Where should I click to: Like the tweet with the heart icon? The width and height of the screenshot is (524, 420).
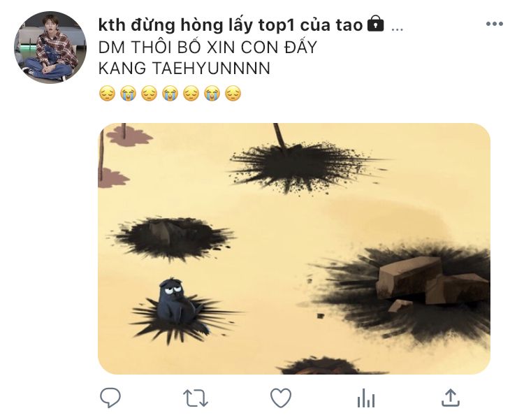[x=281, y=398]
